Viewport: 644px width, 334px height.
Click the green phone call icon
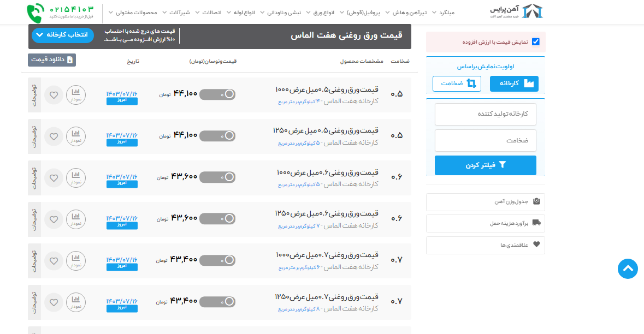click(37, 13)
